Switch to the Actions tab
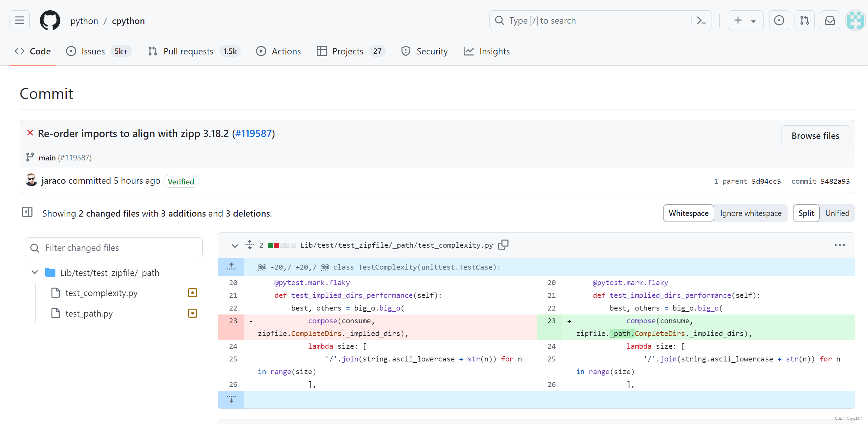Viewport: 868px width, 424px height. pos(278,51)
